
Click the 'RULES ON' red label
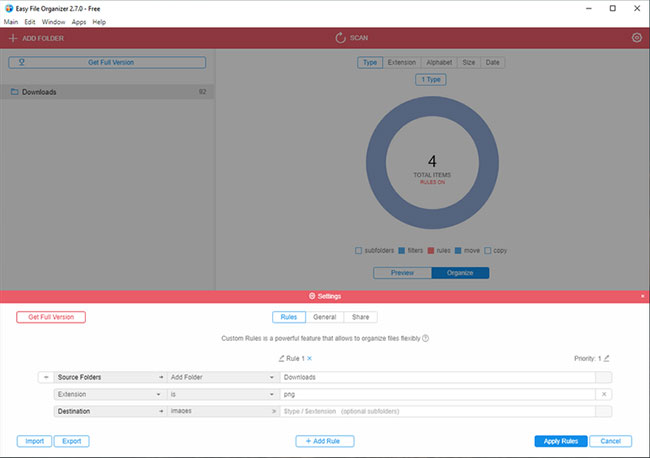pos(432,182)
